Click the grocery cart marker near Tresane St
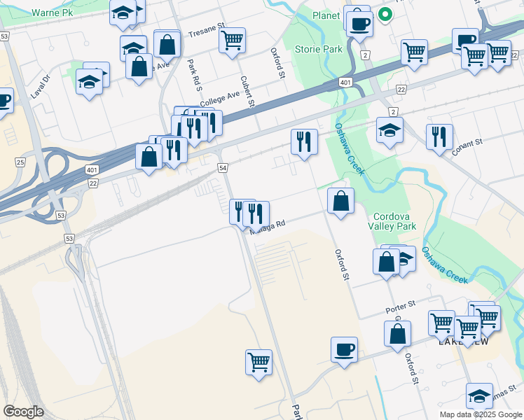The width and height of the screenshot is (524, 420). pyautogui.click(x=233, y=41)
